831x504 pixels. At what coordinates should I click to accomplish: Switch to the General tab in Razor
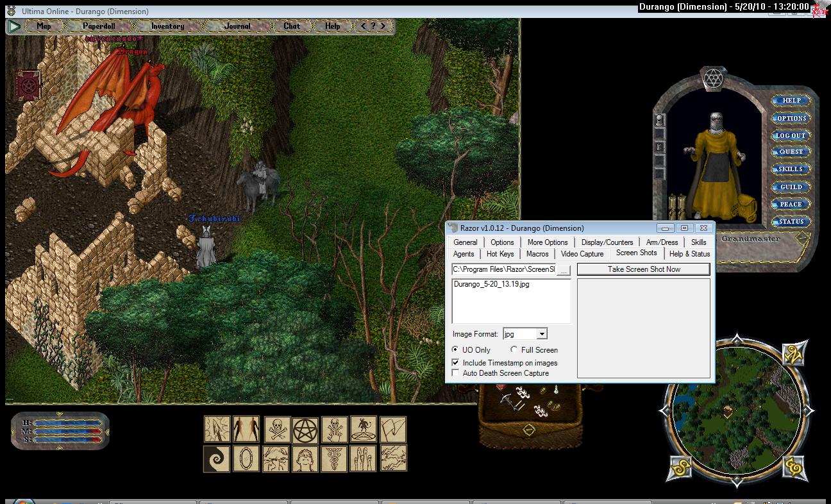(x=466, y=242)
